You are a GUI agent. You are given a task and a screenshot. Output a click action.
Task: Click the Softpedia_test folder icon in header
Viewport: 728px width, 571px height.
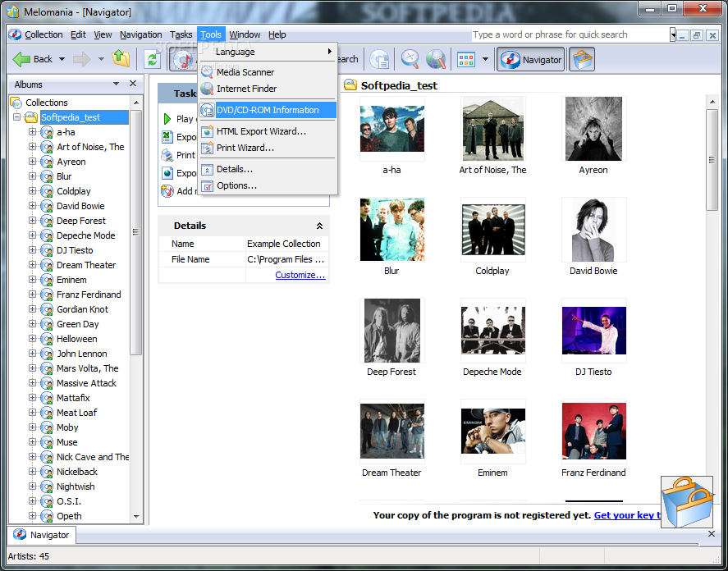(350, 85)
